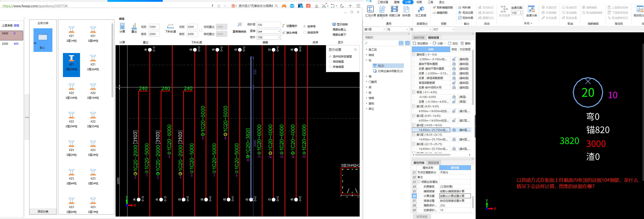Viewport: 644px width, 219px height.
Task: Click 局部纵筋下 option
Action: pyautogui.click(x=339, y=35)
